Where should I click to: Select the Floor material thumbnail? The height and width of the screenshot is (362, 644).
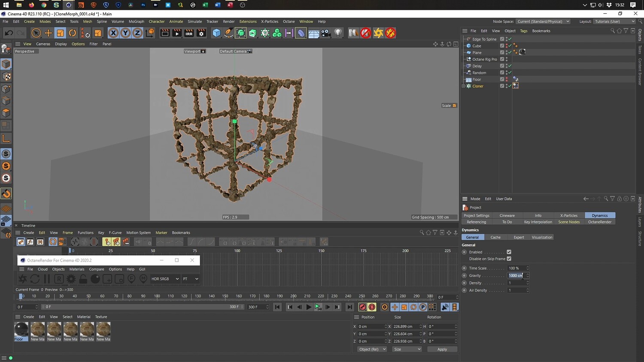pos(21,329)
